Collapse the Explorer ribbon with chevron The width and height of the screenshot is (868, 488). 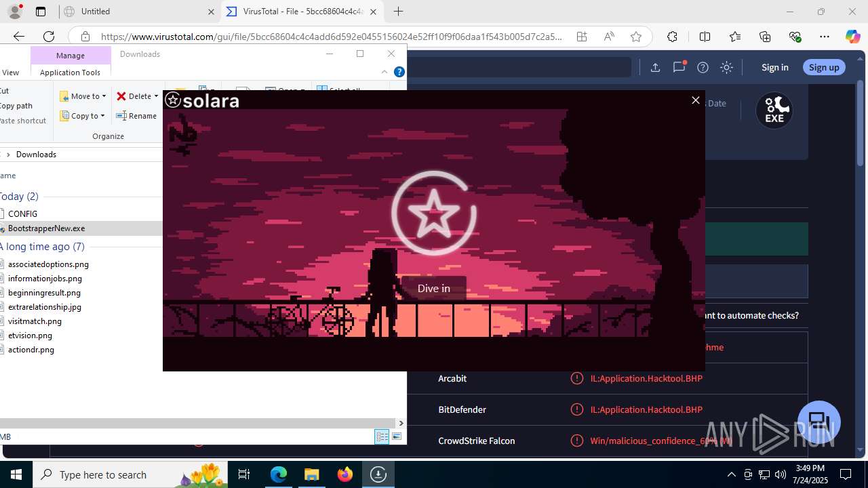point(384,72)
